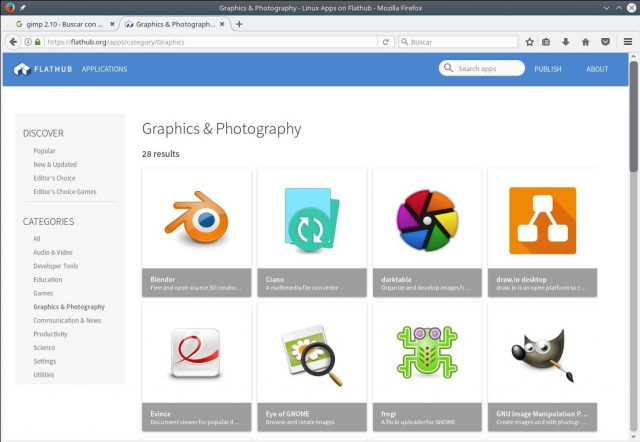
Task: Show bookmarks using the clipboard icon
Action: click(x=546, y=42)
